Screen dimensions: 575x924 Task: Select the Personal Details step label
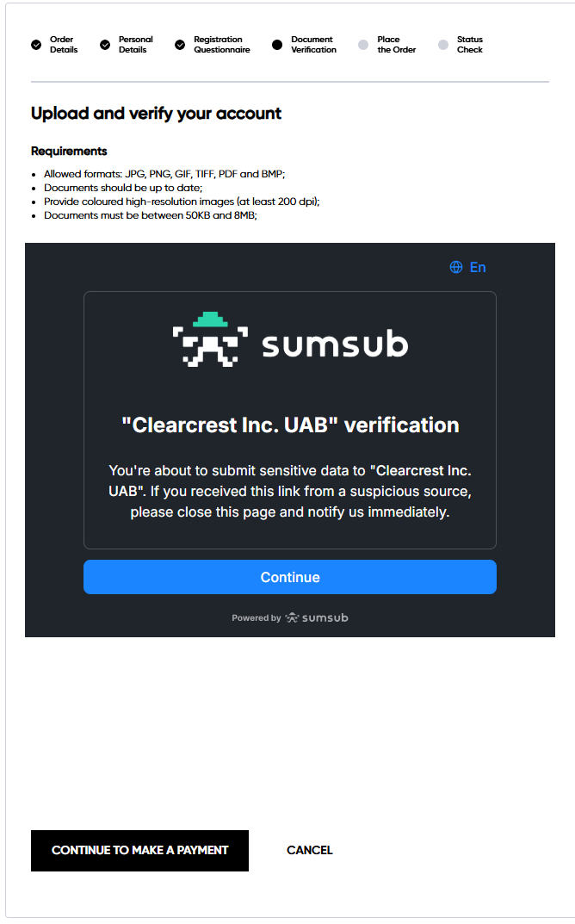[x=135, y=45]
